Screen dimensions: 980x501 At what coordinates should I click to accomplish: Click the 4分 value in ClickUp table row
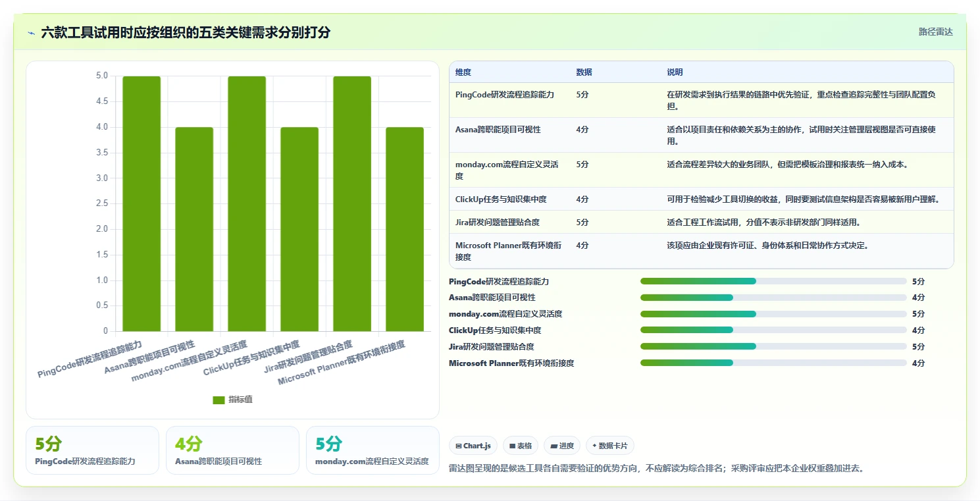[x=582, y=199]
